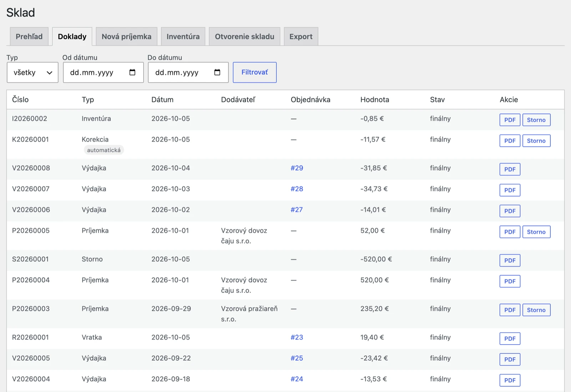Viewport: 571px width, 392px height.
Task: Download PDF for document I20260002
Action: point(510,120)
